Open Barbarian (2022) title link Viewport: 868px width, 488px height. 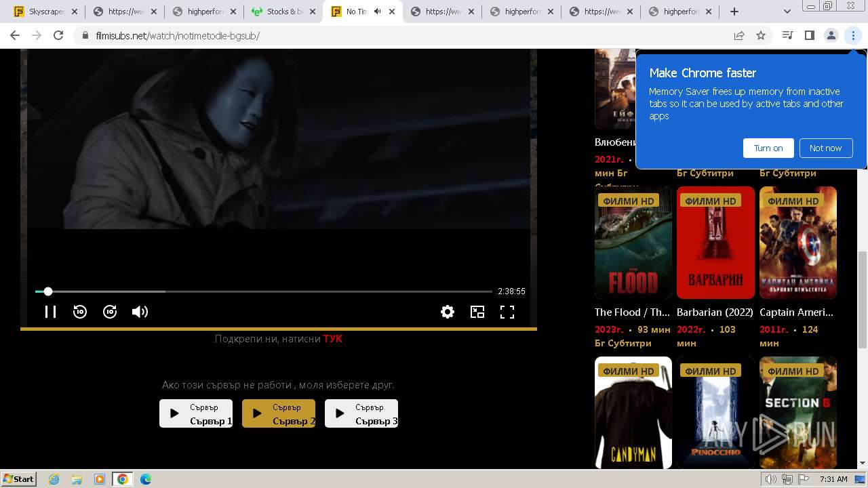pyautogui.click(x=715, y=312)
